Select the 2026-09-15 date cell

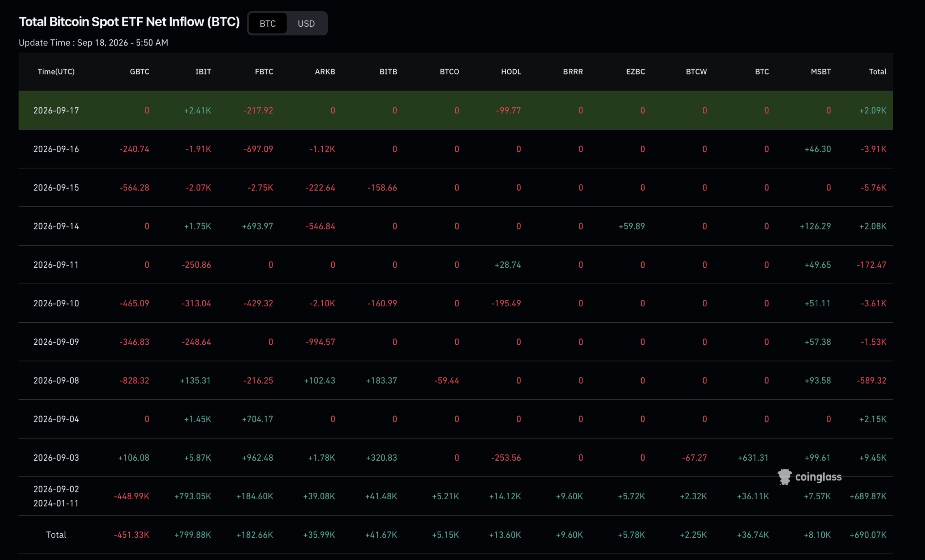pos(56,187)
